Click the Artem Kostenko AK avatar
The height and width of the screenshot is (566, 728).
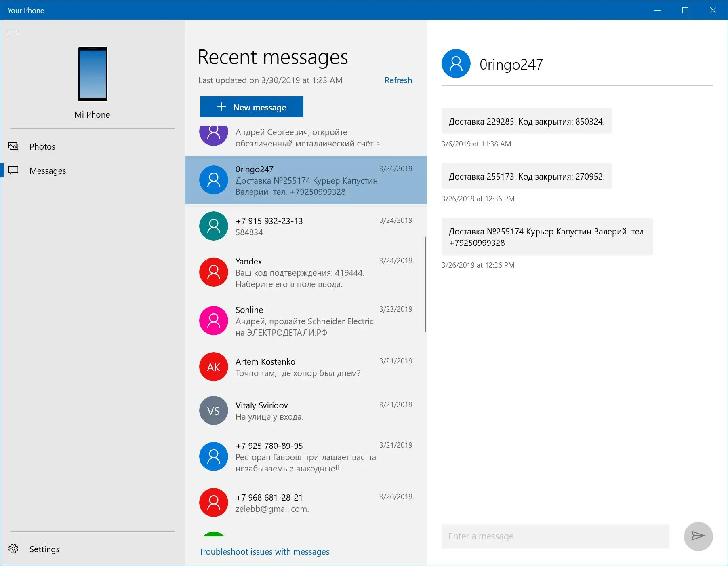click(214, 367)
